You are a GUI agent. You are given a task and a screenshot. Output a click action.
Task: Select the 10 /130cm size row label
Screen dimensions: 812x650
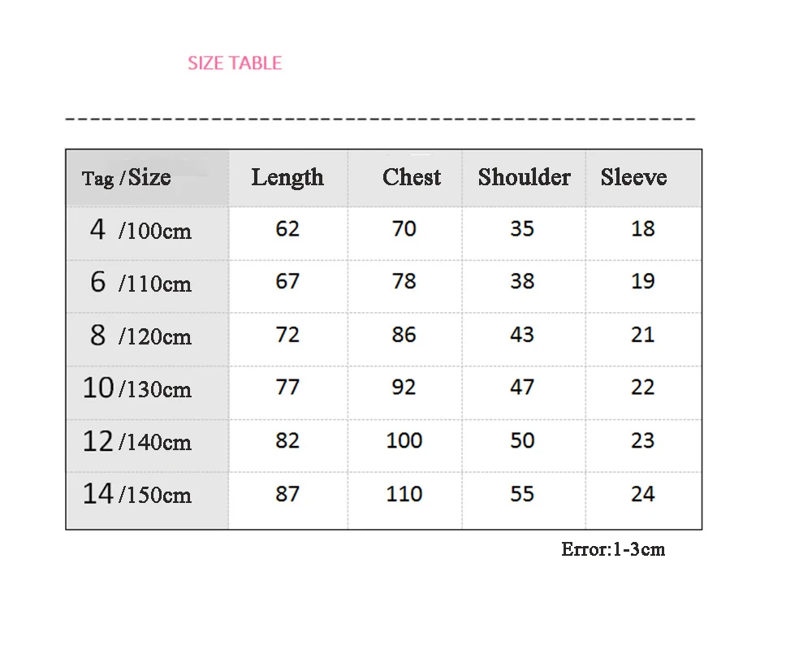coord(137,389)
